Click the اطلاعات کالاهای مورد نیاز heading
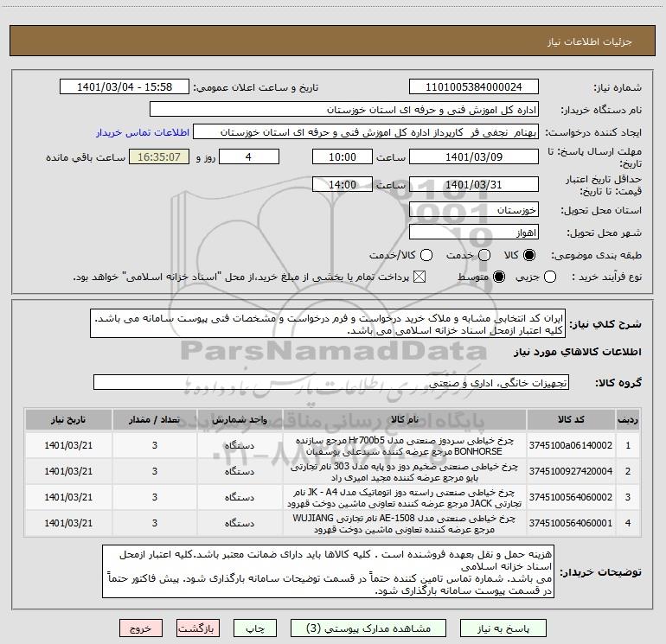 pyautogui.click(x=578, y=352)
